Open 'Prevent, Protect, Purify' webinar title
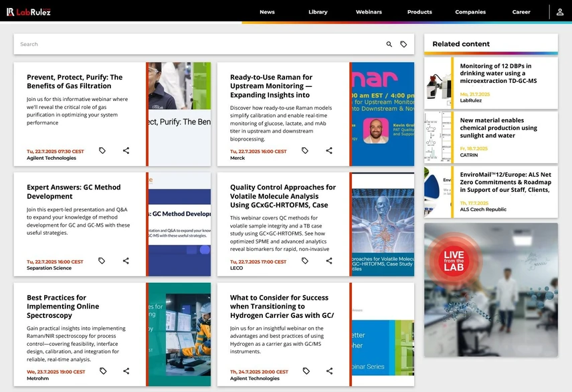572x392 pixels. coord(74,82)
